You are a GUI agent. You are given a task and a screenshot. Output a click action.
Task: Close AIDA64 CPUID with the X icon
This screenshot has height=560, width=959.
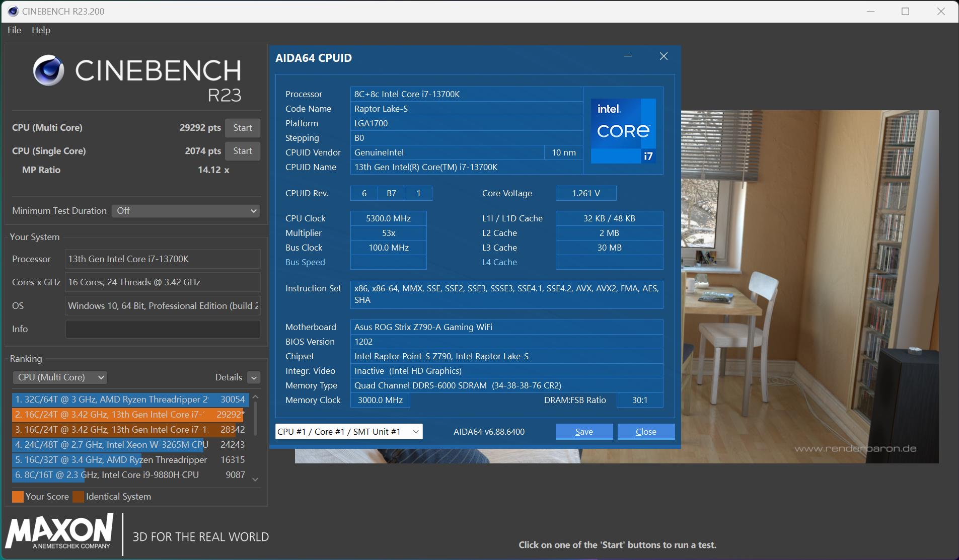coord(663,56)
